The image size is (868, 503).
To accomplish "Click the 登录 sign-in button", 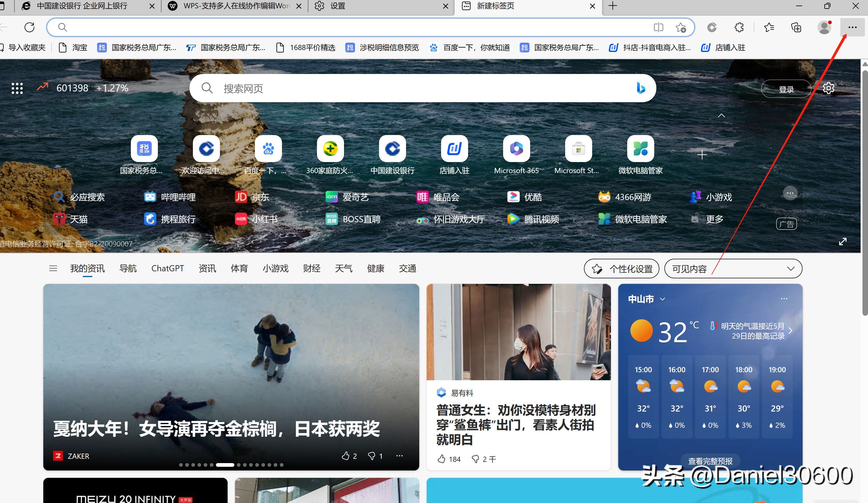I will coord(786,89).
